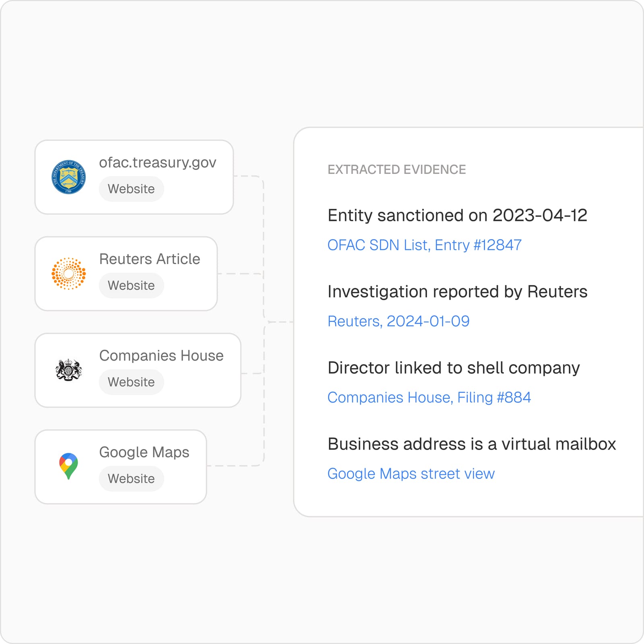
Task: Click the 'Investigation reported by Reuters' finding
Action: 457,292
